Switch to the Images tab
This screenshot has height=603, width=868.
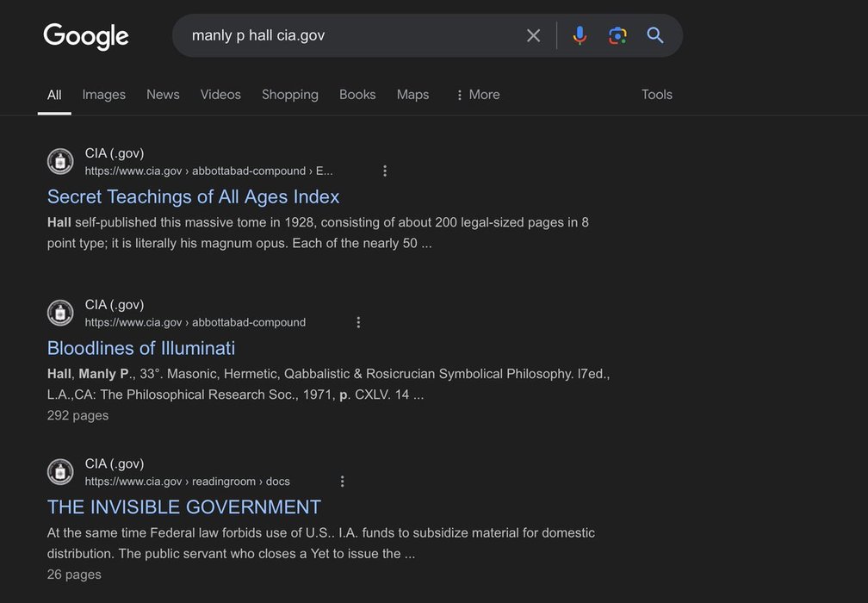click(x=103, y=95)
